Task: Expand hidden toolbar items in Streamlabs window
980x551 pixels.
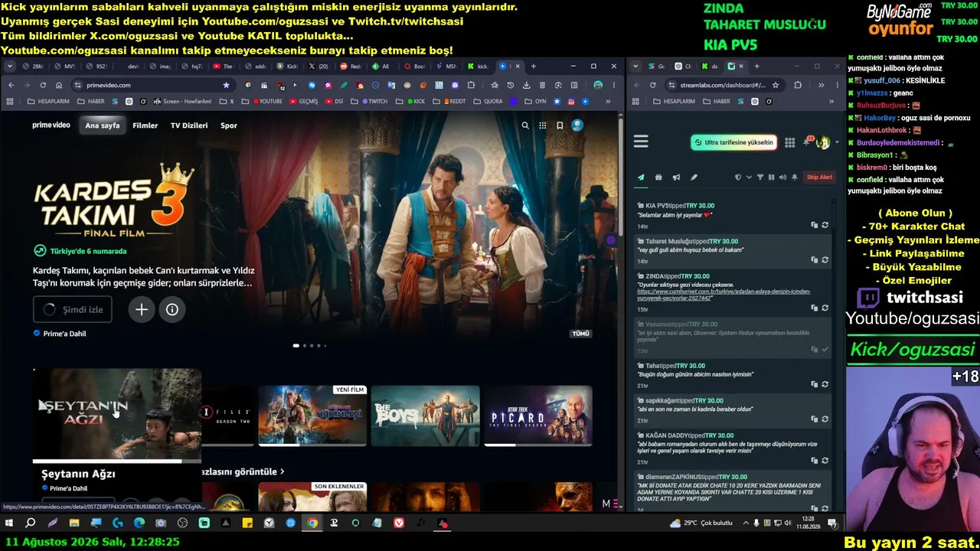Action: click(x=821, y=85)
